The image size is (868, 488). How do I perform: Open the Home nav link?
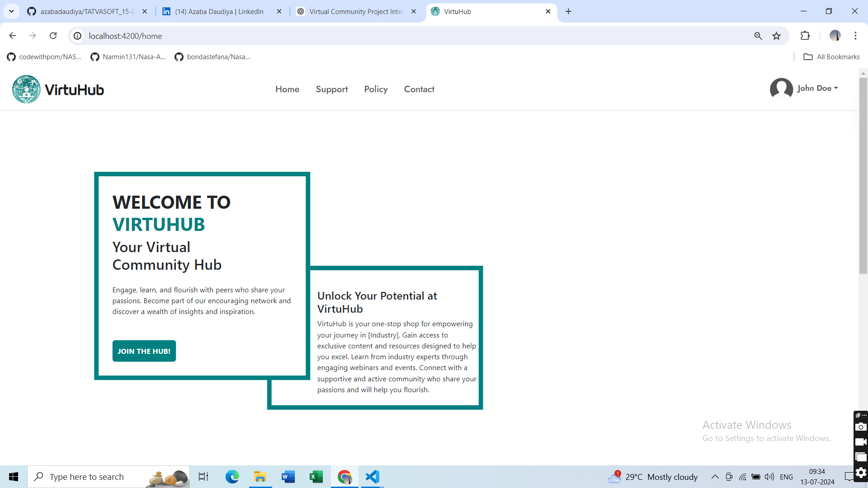287,89
